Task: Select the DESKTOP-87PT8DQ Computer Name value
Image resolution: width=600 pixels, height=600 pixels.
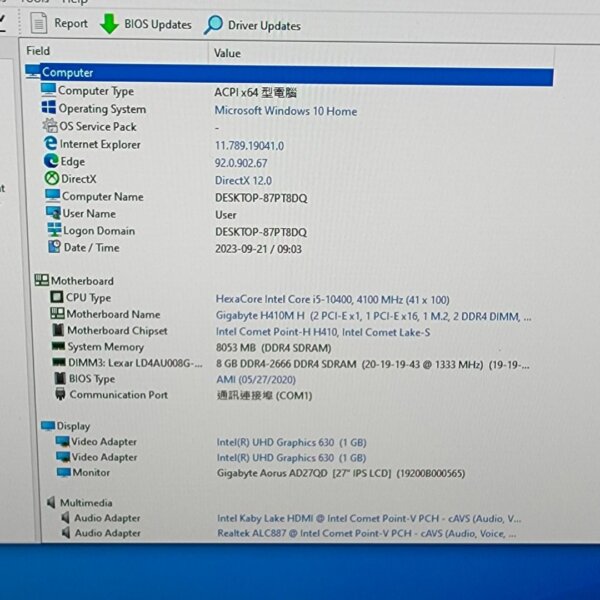Action: (x=261, y=198)
